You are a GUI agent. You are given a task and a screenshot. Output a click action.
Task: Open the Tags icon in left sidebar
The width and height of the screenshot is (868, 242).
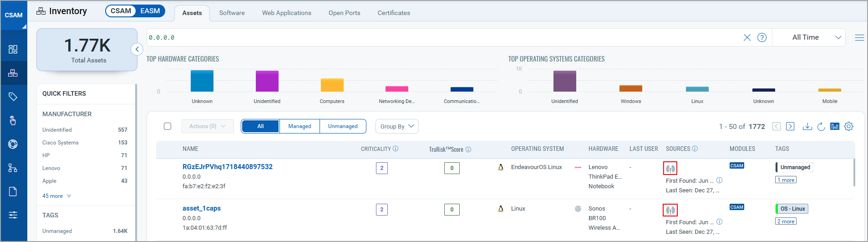pos(13,97)
